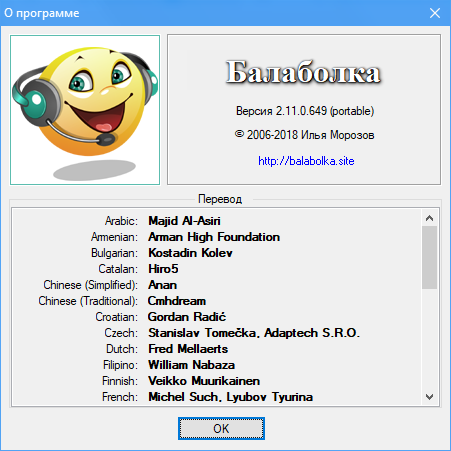Click the Balabolka smiley headset logo
Image resolution: width=451 pixels, height=451 pixels.
tap(85, 110)
